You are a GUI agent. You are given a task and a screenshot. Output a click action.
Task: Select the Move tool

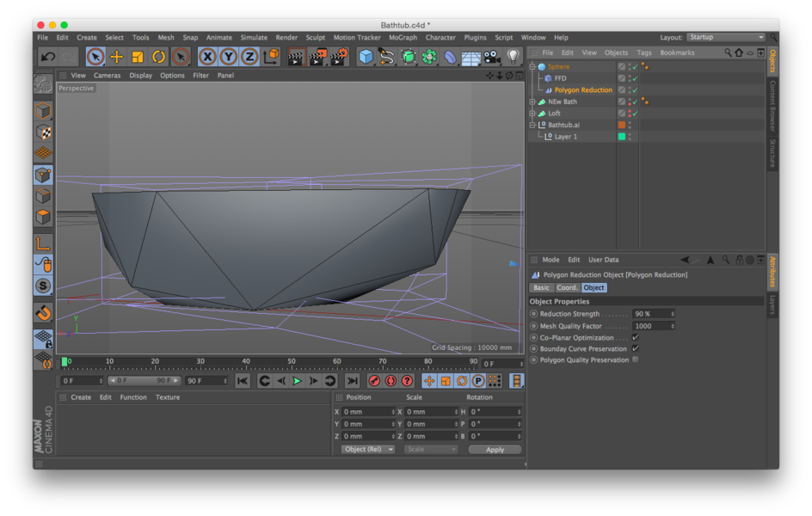116,57
